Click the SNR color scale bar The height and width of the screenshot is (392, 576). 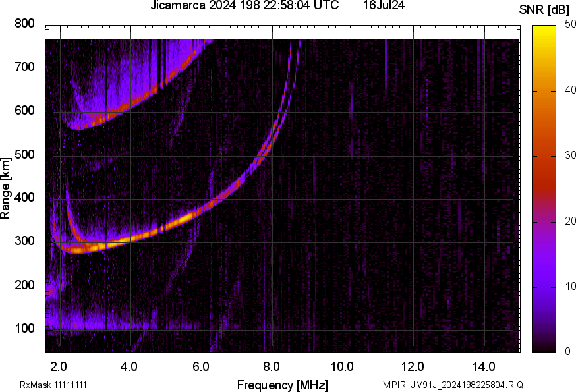coord(544,189)
